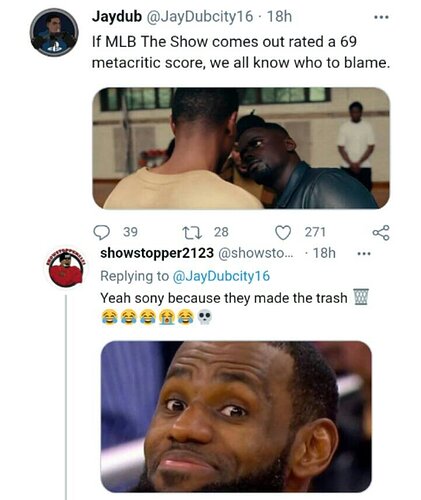
Task: Like Jaydub's tweet with the heart icon
Action: (283, 232)
